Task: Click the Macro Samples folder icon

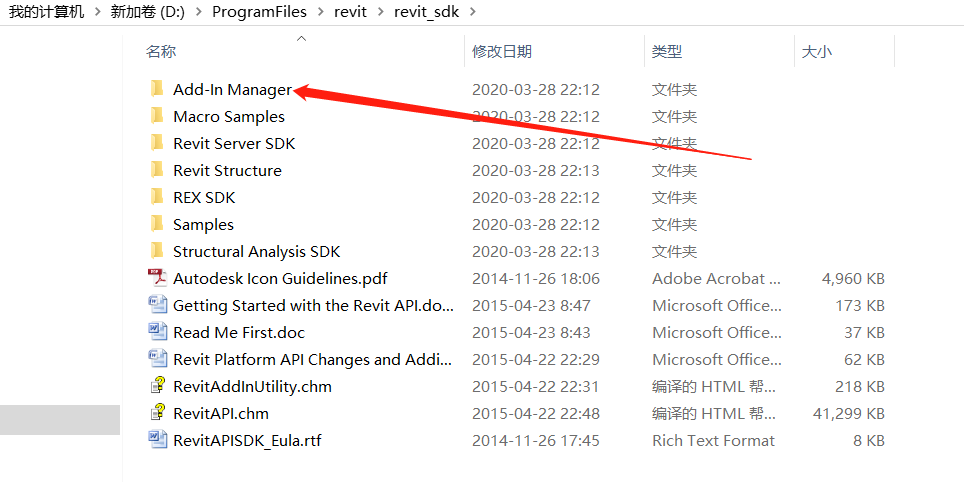Action: (x=157, y=116)
